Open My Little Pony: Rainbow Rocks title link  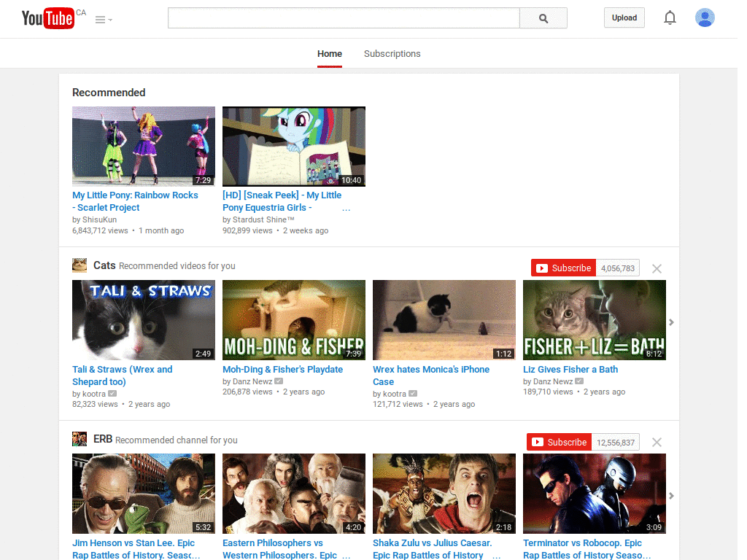135,201
